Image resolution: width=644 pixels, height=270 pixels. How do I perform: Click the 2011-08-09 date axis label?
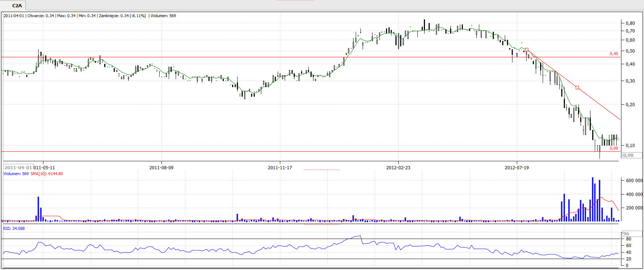tap(161, 168)
